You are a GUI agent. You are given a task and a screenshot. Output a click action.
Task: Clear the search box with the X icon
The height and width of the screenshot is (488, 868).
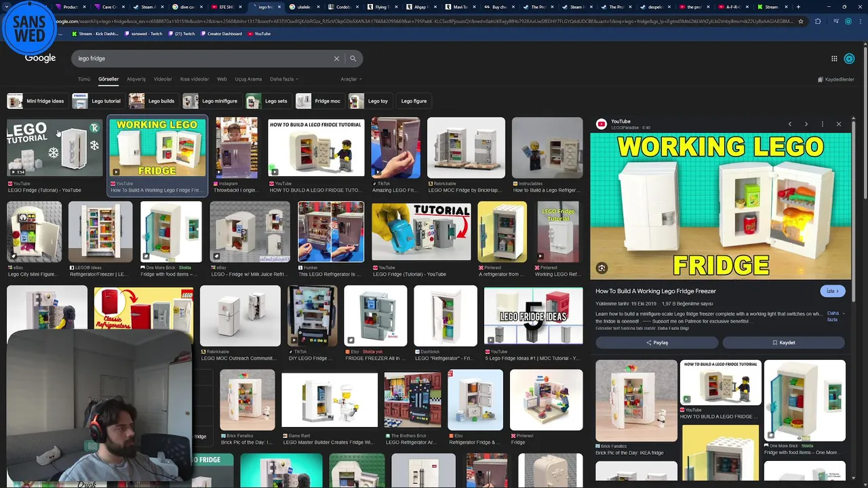(x=336, y=58)
